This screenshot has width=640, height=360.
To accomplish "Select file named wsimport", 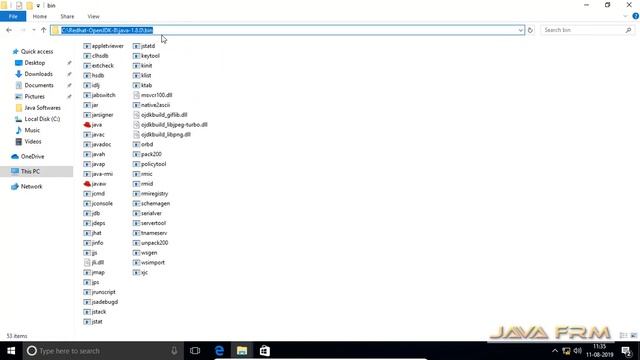I will 153,262.
